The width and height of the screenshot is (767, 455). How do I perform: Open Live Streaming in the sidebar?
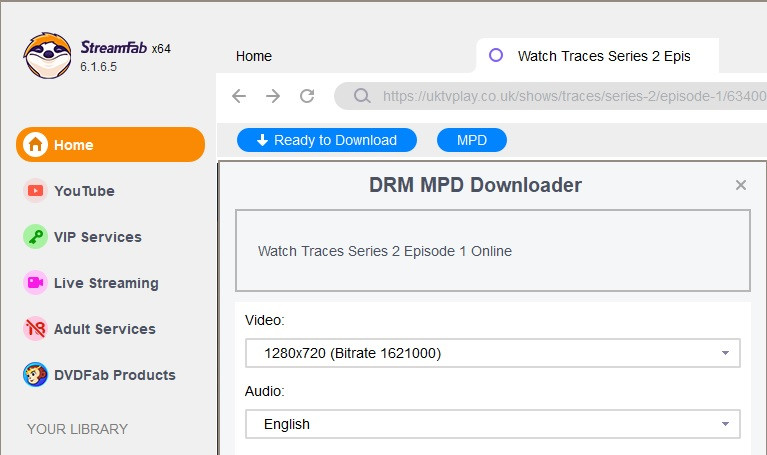click(106, 283)
